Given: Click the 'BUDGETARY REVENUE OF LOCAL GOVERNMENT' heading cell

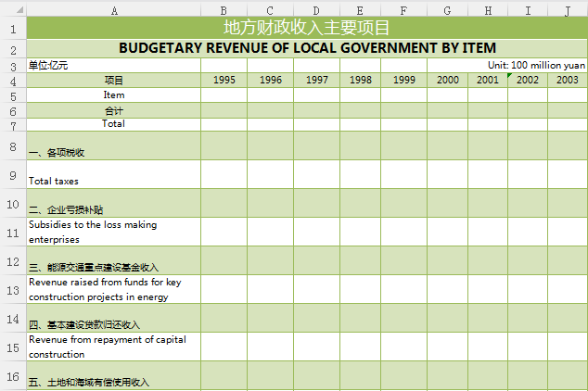Looking at the screenshot, I should [x=307, y=48].
